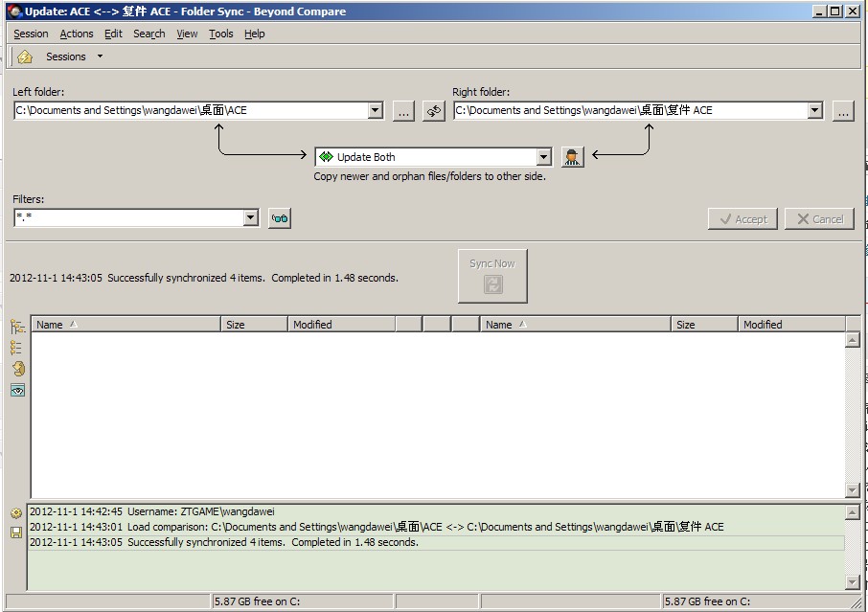Open the Session menu
Viewport: 868px width, 612px height.
point(31,34)
